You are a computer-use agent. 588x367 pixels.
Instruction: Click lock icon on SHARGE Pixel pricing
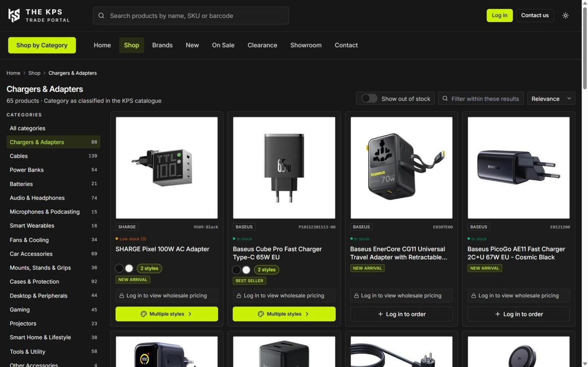122,296
